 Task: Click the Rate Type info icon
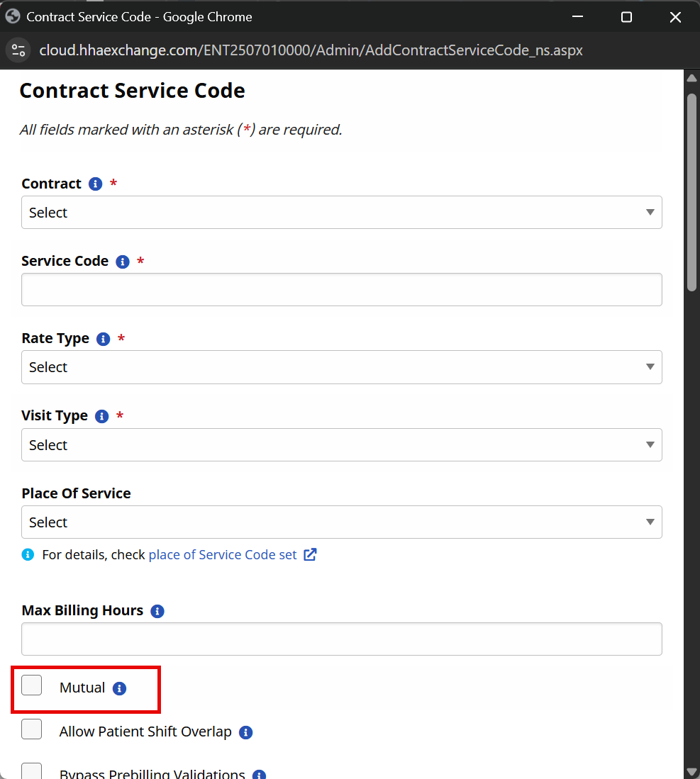pos(104,339)
